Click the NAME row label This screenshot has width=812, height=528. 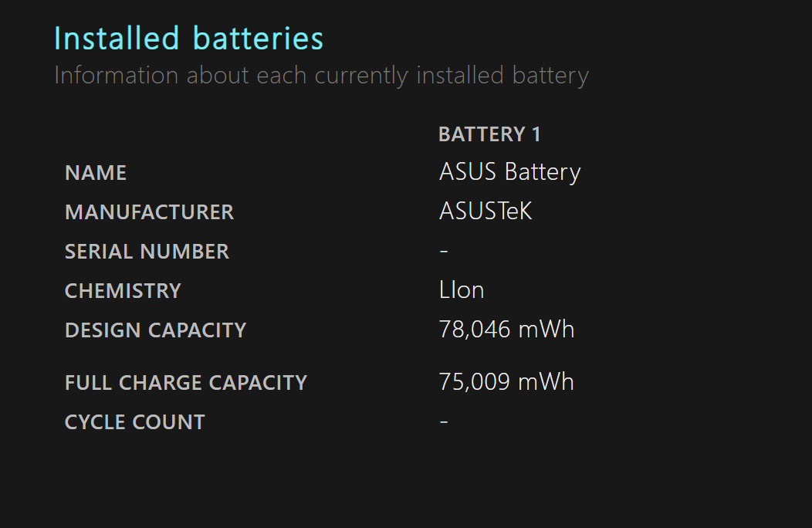coord(96,173)
